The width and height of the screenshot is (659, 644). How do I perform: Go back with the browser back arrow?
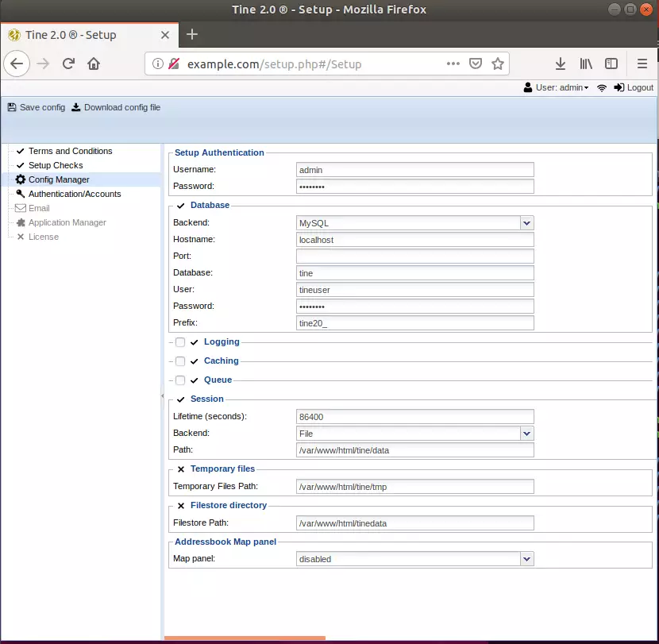coord(17,64)
